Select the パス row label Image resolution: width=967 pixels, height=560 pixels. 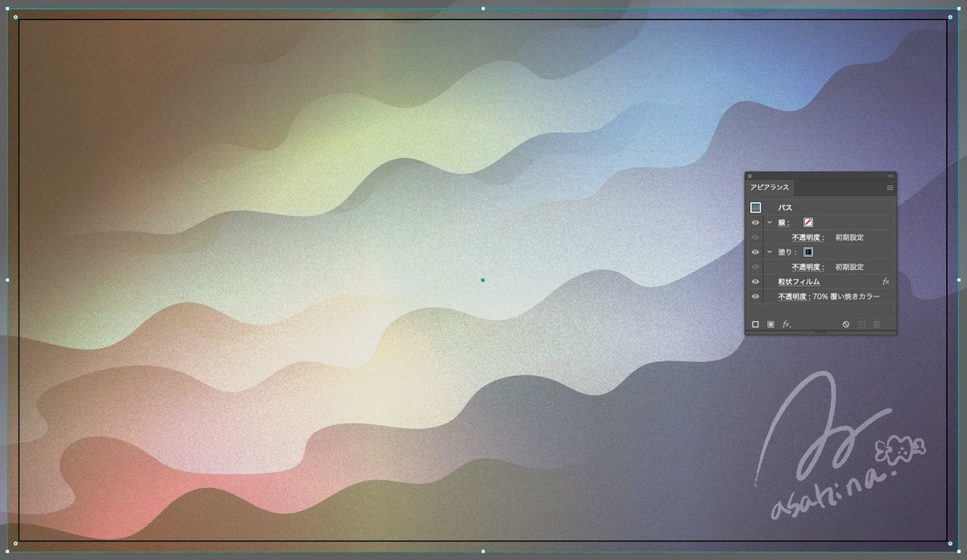click(x=785, y=208)
